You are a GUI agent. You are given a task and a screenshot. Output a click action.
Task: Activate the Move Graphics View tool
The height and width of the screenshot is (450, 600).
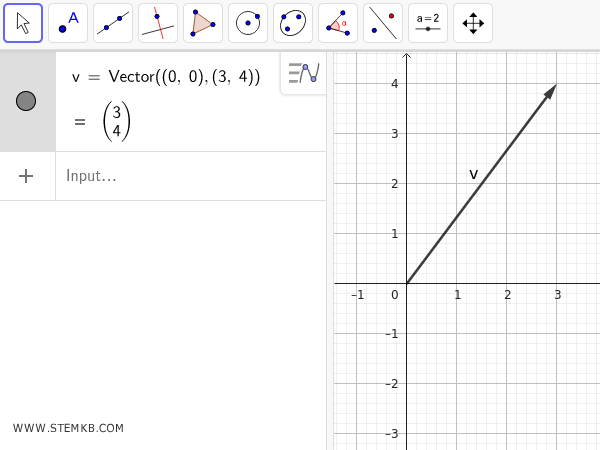(473, 23)
